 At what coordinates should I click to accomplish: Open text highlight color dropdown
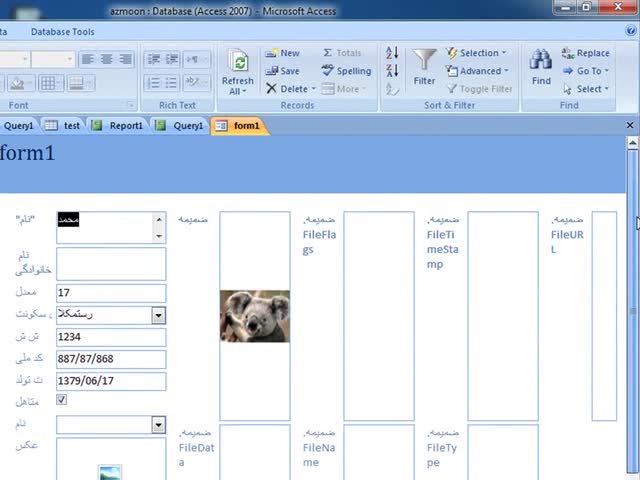click(x=197, y=83)
